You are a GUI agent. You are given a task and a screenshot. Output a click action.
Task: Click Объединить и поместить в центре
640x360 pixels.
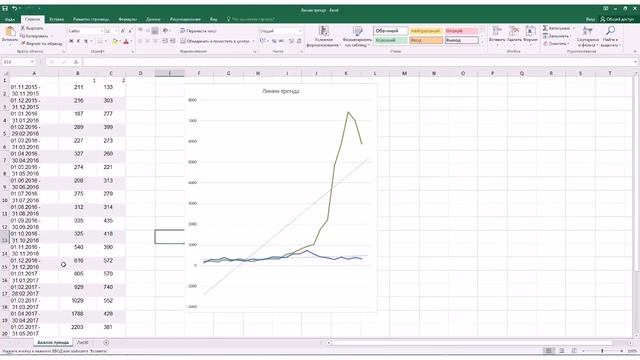point(215,41)
